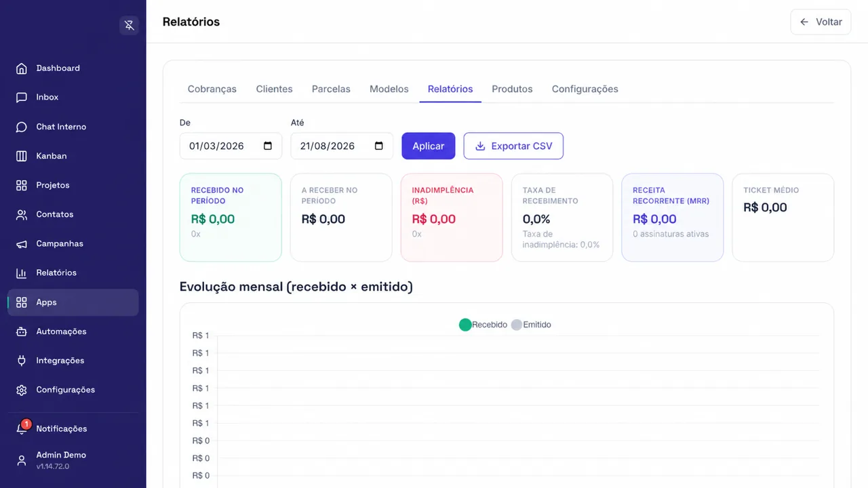Click the De date field 01/03/2026

[x=231, y=146]
